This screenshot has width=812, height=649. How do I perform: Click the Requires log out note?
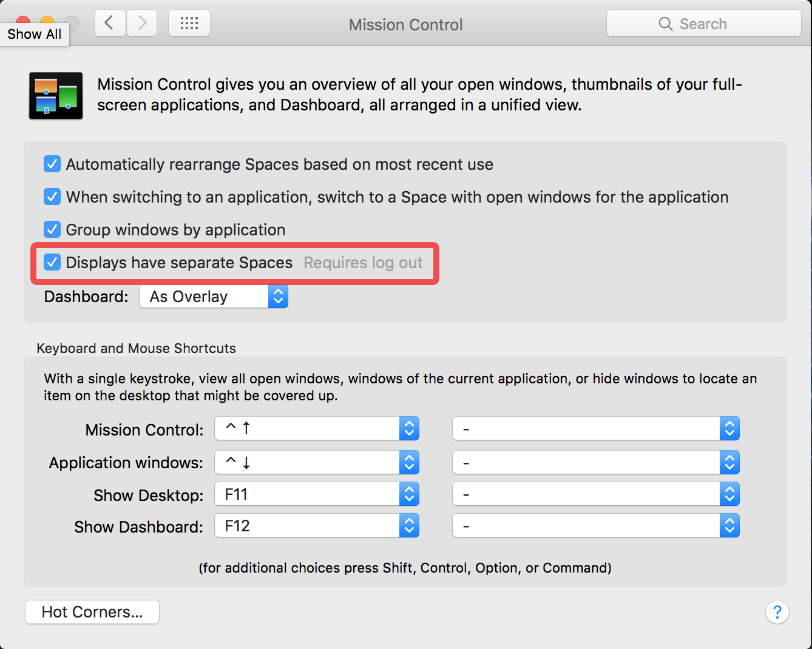pos(363,263)
